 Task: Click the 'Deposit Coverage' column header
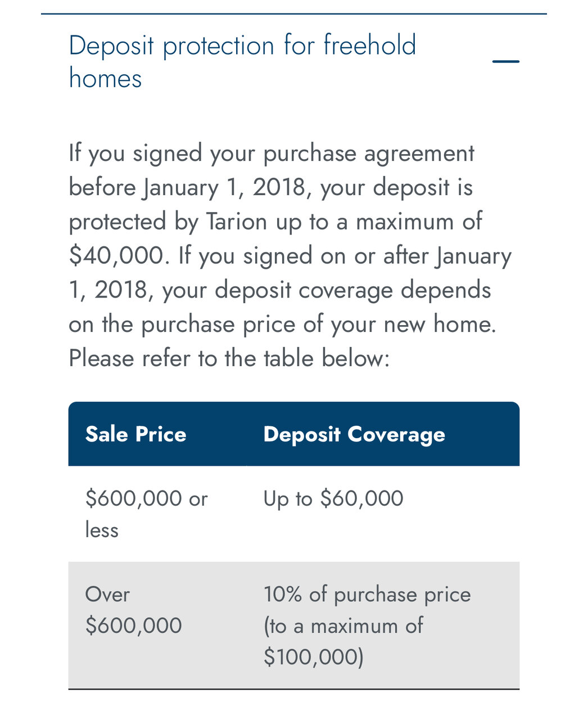[x=354, y=434]
